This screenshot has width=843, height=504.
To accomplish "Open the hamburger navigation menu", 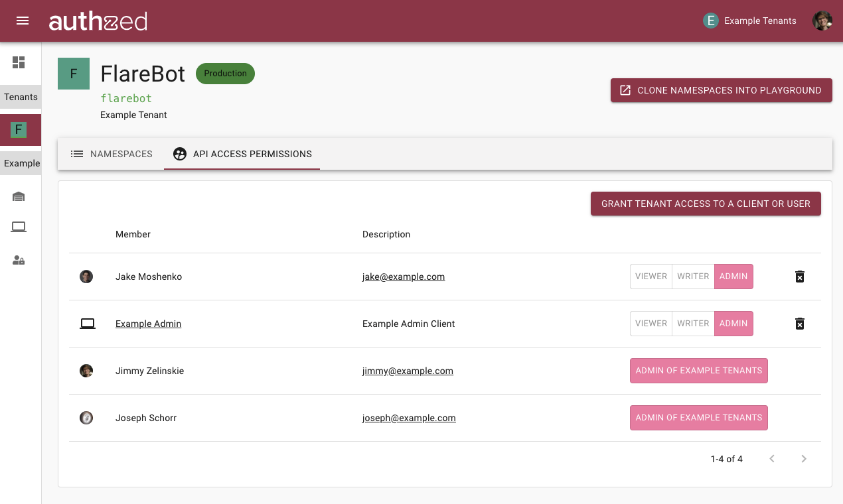I will point(23,21).
